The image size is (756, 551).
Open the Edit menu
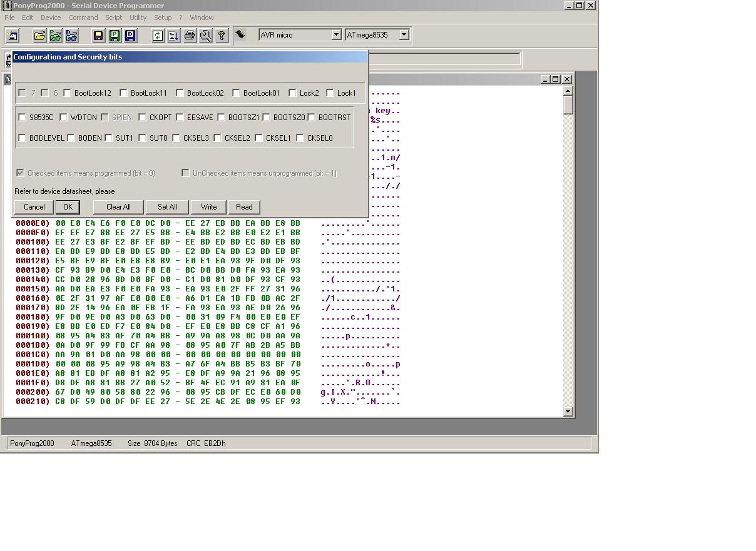pyautogui.click(x=28, y=18)
